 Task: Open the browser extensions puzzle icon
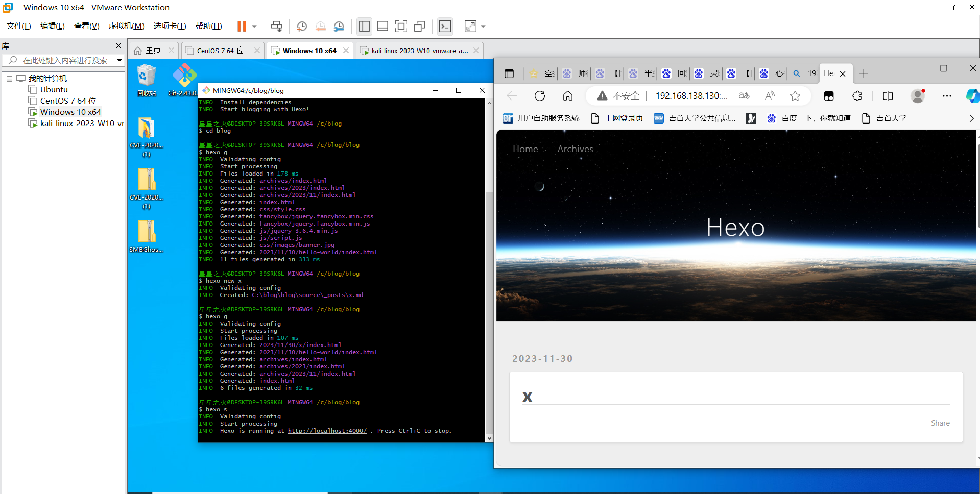point(857,96)
